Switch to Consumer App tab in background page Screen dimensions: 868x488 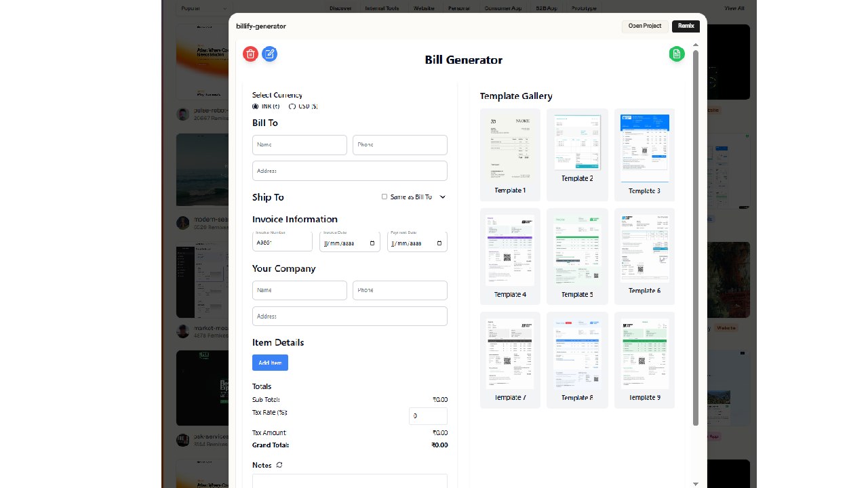(502, 8)
